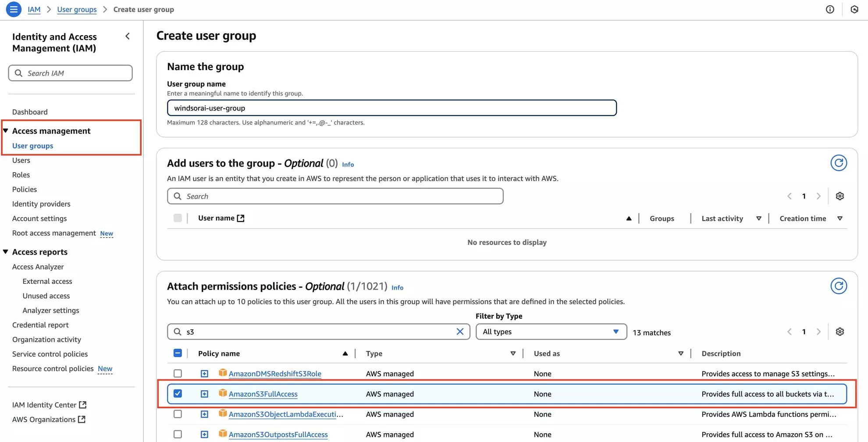Open users table settings gear

840,196
